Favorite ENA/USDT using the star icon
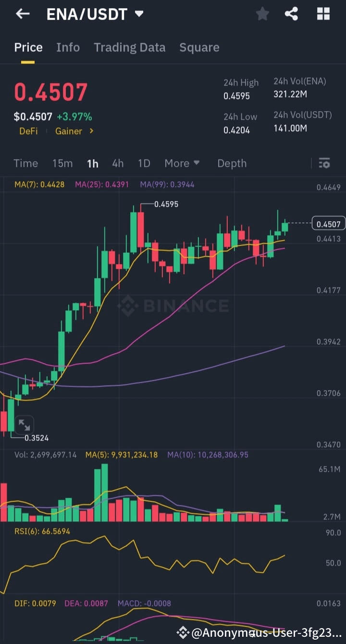 point(262,13)
